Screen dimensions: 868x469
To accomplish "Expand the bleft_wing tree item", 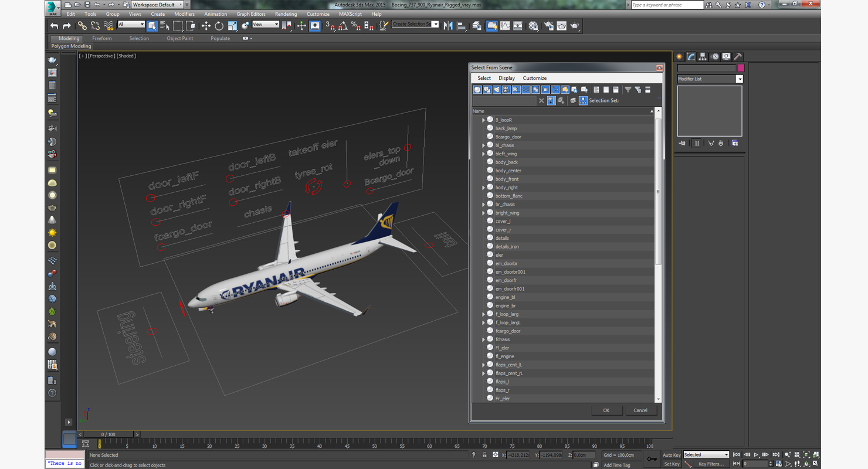I will click(x=483, y=154).
